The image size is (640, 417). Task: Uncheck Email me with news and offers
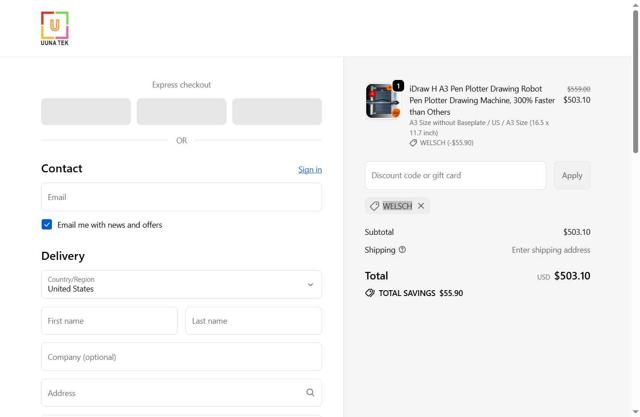coord(47,225)
